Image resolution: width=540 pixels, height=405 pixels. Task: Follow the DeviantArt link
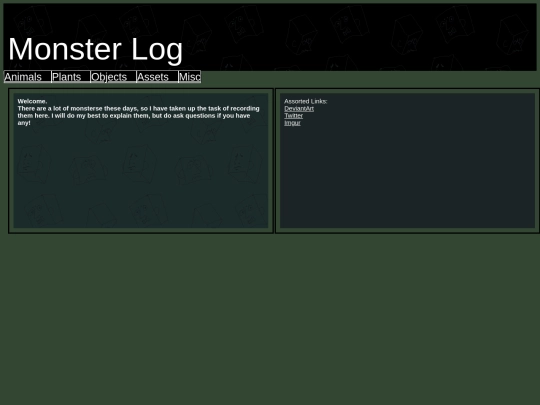299,108
